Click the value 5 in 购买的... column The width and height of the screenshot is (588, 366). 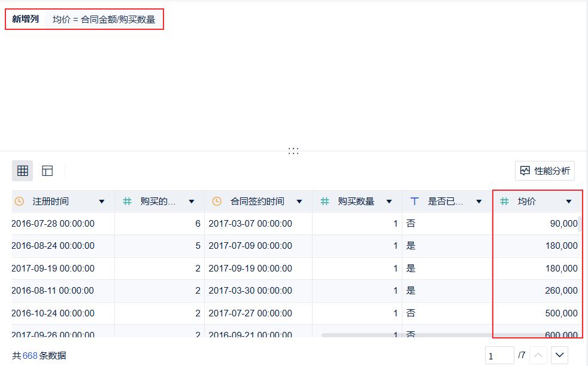click(198, 246)
